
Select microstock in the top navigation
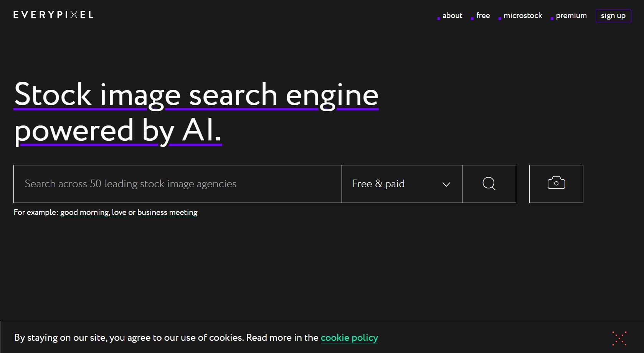point(523,16)
